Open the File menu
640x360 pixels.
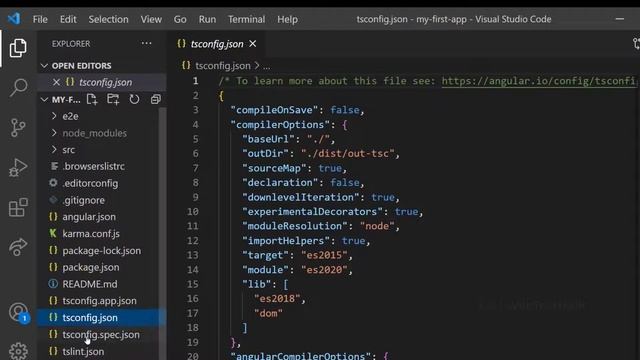point(40,19)
